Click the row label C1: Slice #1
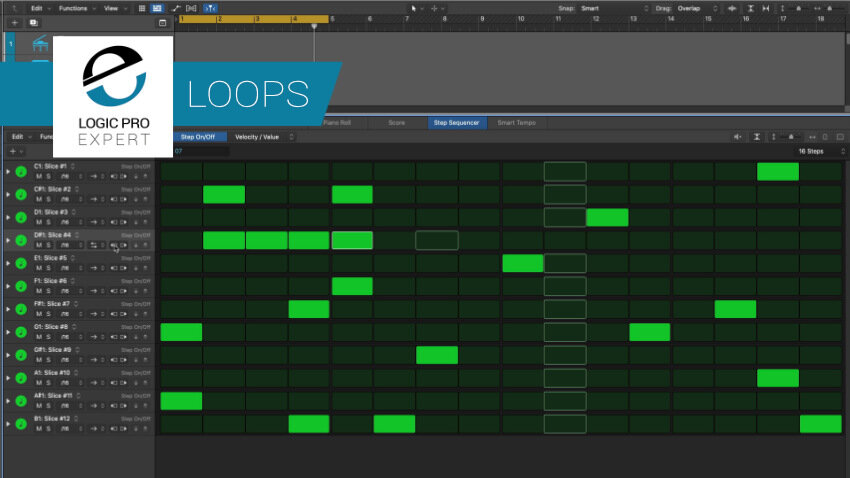850x478 pixels. point(50,166)
